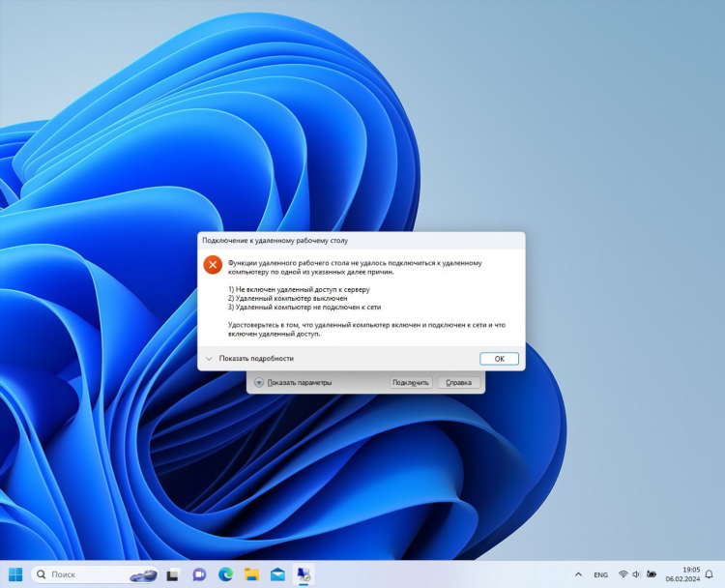Open Справка in the RDP window
Screen dimensions: 725x588
pyautogui.click(x=458, y=383)
